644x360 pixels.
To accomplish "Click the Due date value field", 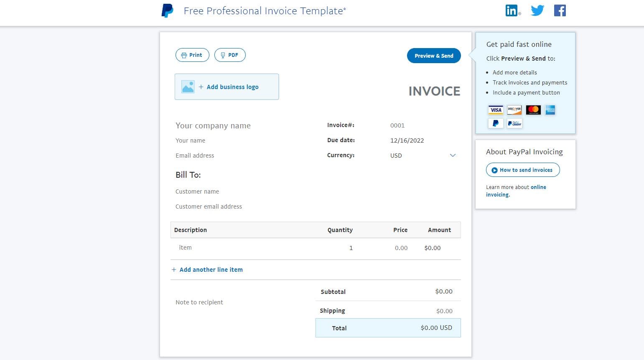I will click(407, 140).
